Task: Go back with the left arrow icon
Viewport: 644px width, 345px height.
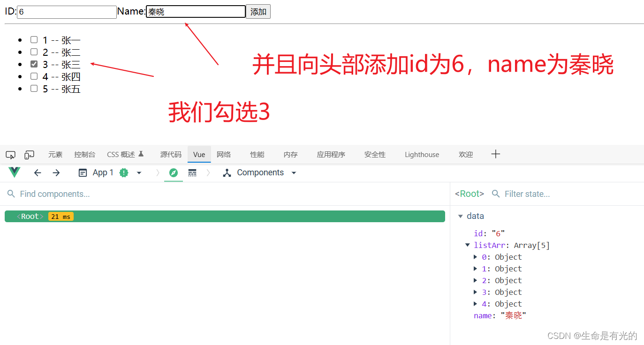Action: click(38, 173)
